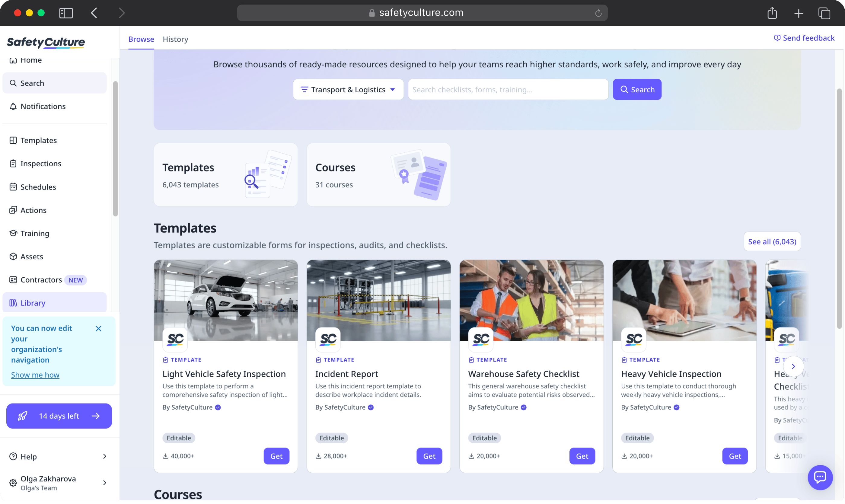Focus the Search checklists input field

tap(508, 89)
